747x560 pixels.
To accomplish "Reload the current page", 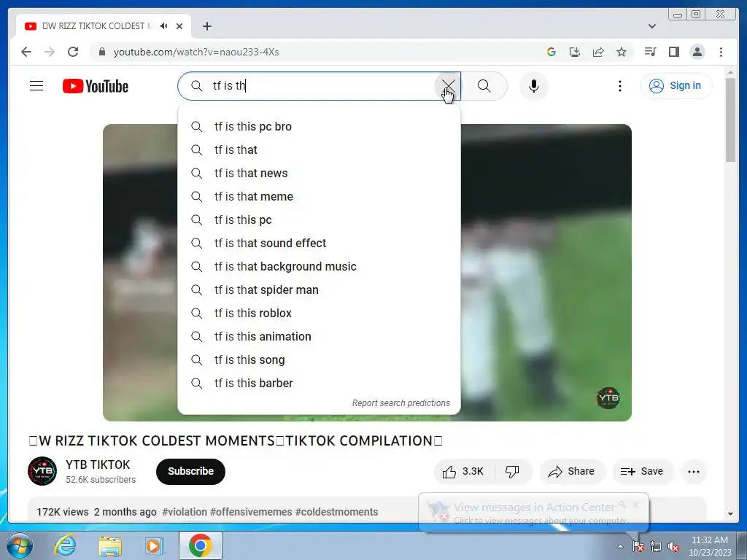I will coord(73,52).
